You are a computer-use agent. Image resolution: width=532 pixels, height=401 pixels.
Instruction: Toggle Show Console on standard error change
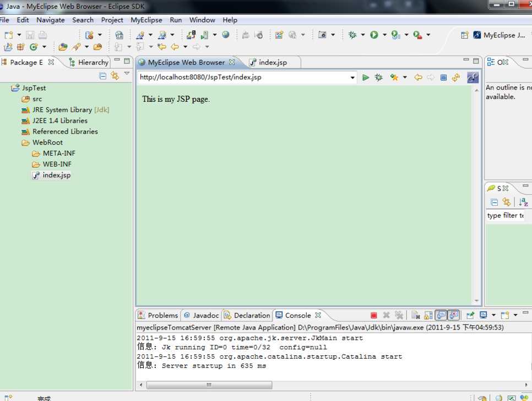454,315
